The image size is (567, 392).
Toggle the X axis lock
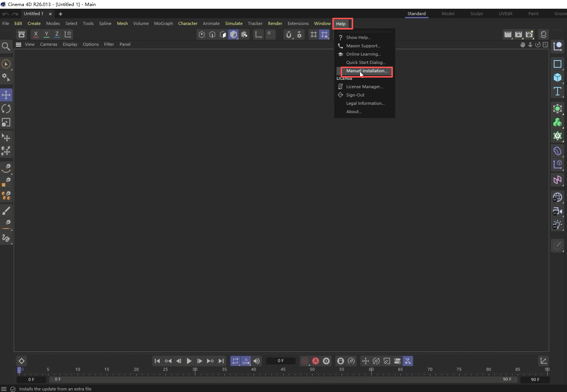click(x=36, y=34)
